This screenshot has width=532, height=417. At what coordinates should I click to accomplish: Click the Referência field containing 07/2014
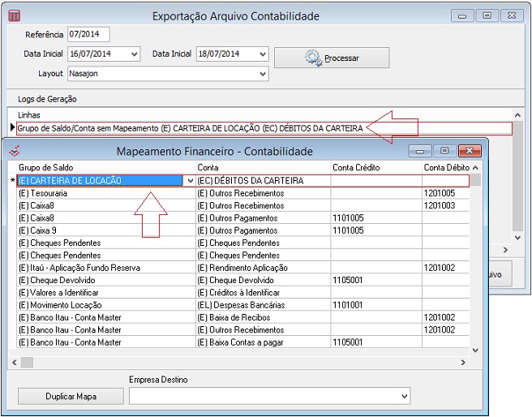[x=88, y=34]
